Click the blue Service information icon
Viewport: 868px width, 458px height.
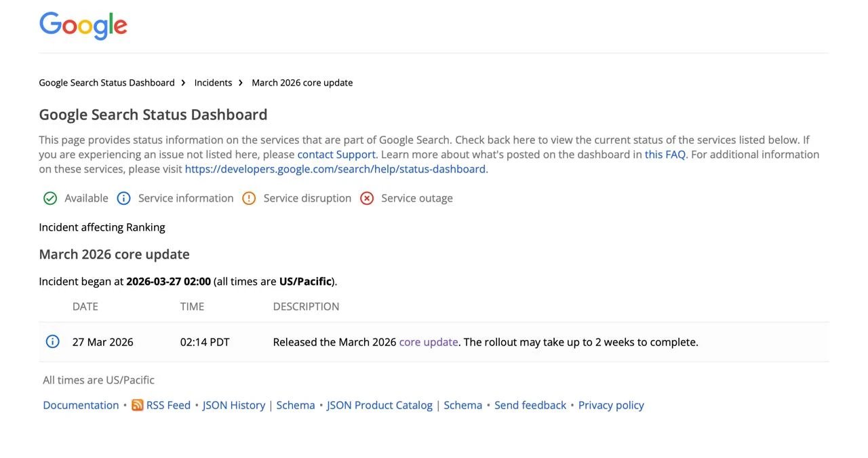point(123,198)
